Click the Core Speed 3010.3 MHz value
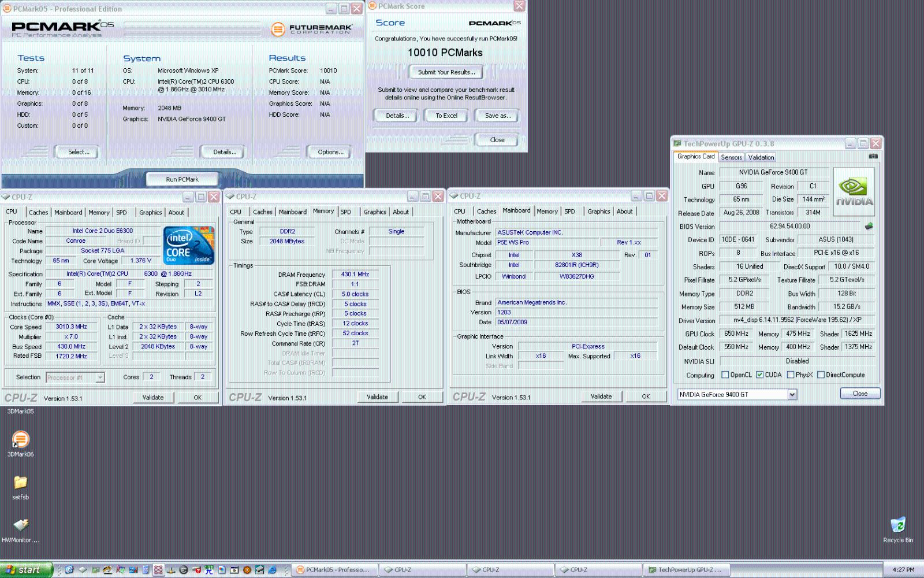Screen dimensions: 924x578 pos(71,327)
